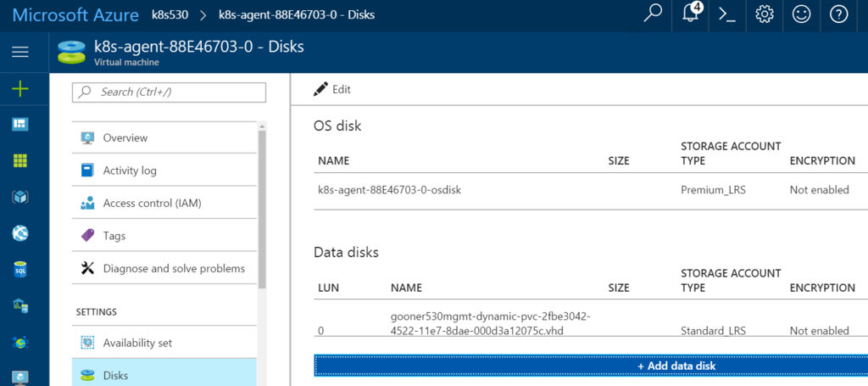This screenshot has height=386, width=868.
Task: Open All resources grid icon
Action: (x=20, y=160)
